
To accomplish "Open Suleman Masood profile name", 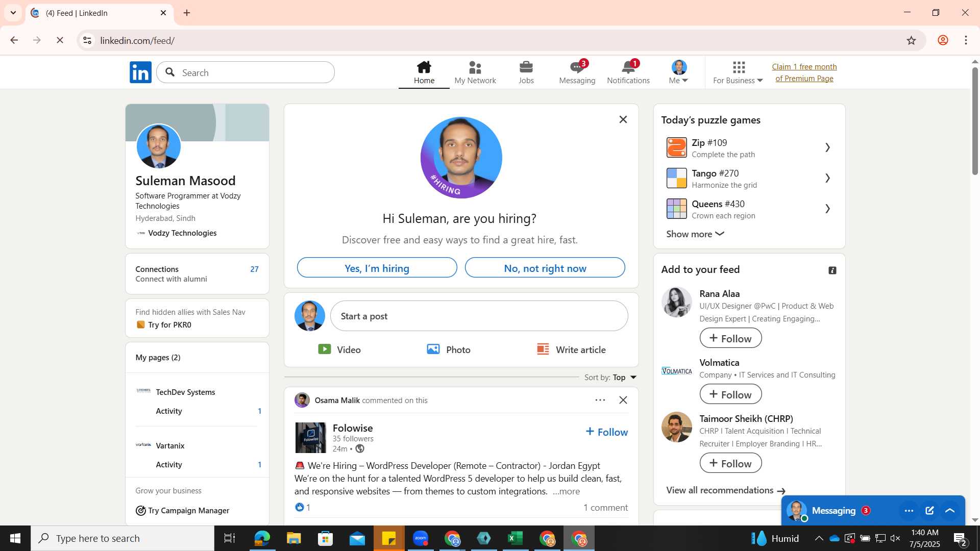I will pos(185,181).
